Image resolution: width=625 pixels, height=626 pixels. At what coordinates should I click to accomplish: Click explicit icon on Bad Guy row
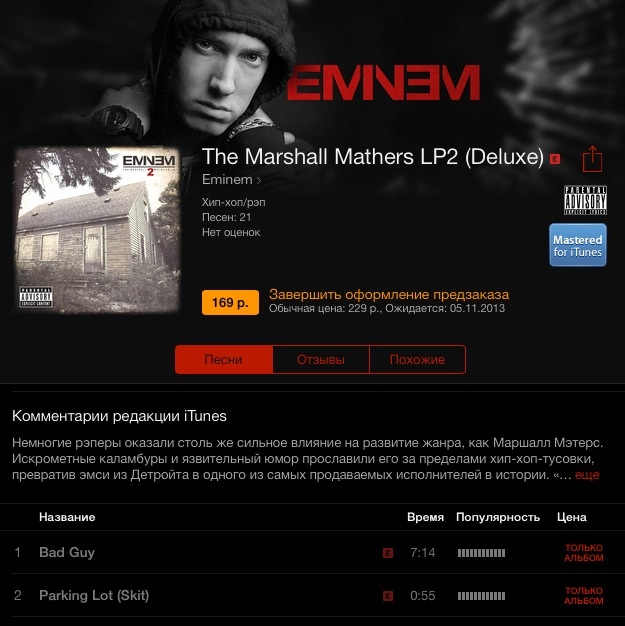[388, 553]
